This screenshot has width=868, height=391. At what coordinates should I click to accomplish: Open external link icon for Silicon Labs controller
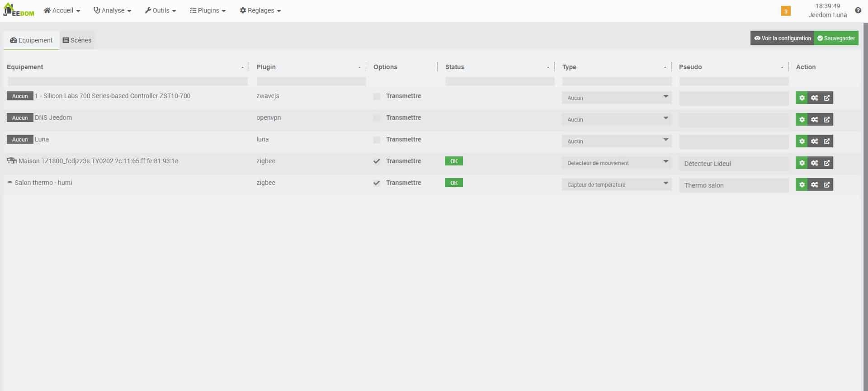coord(827,98)
